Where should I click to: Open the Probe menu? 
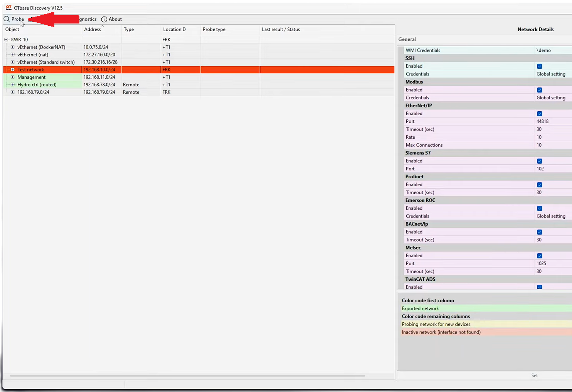tap(14, 19)
